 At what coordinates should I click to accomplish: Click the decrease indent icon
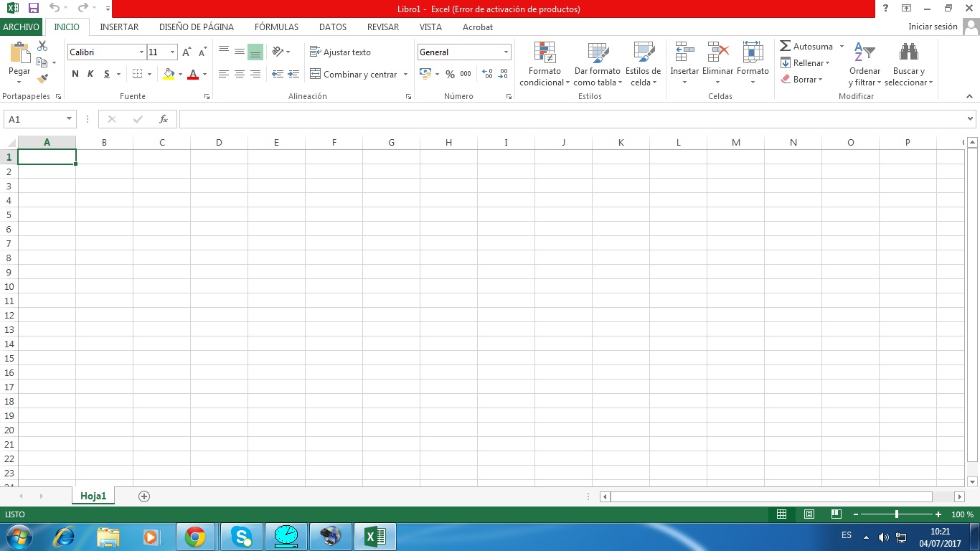tap(277, 74)
